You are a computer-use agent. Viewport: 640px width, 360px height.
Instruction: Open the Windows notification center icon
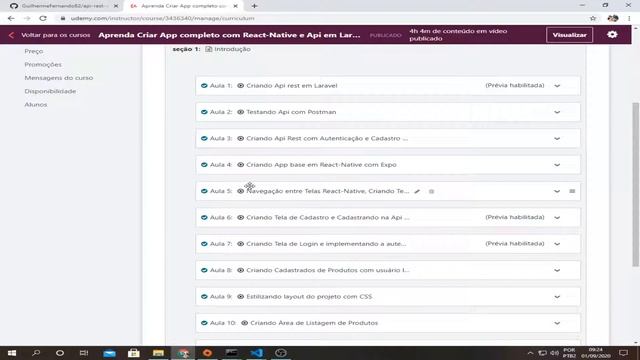click(624, 353)
